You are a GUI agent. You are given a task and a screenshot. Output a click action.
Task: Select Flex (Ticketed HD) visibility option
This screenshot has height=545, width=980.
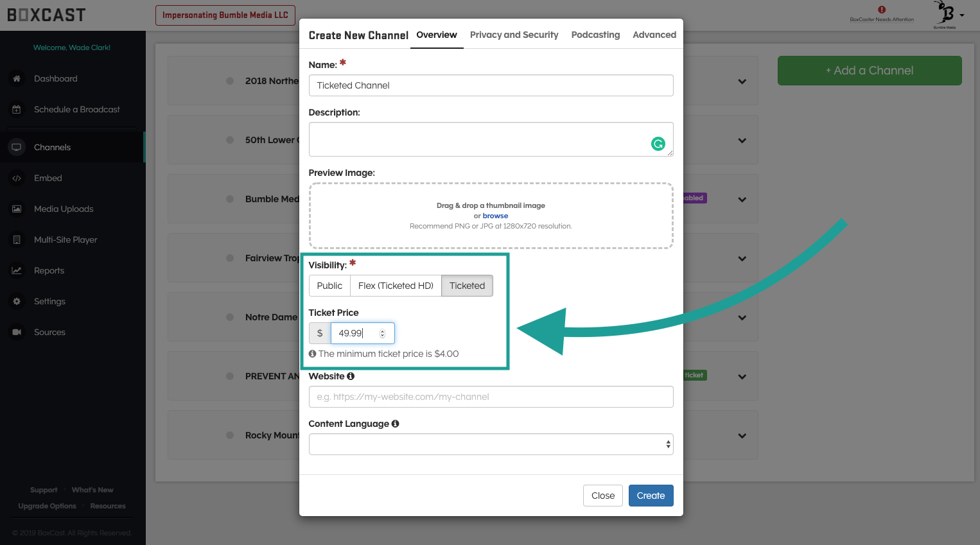396,286
